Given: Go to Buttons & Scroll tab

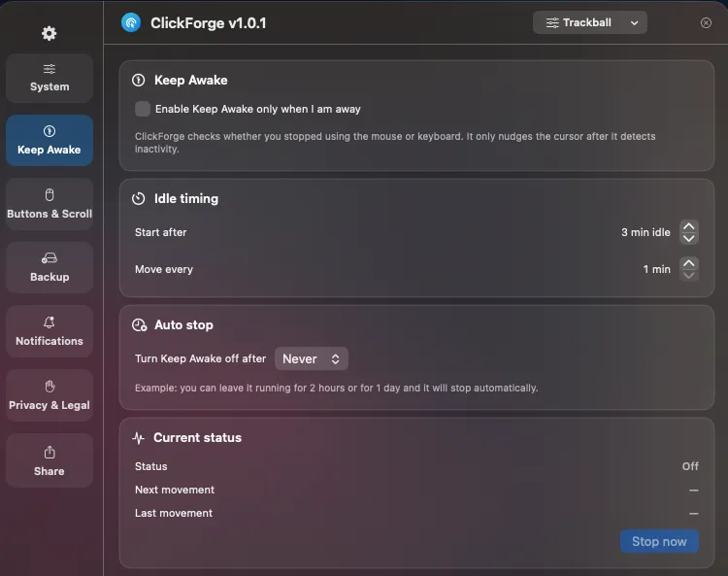Looking at the screenshot, I should pyautogui.click(x=50, y=204).
